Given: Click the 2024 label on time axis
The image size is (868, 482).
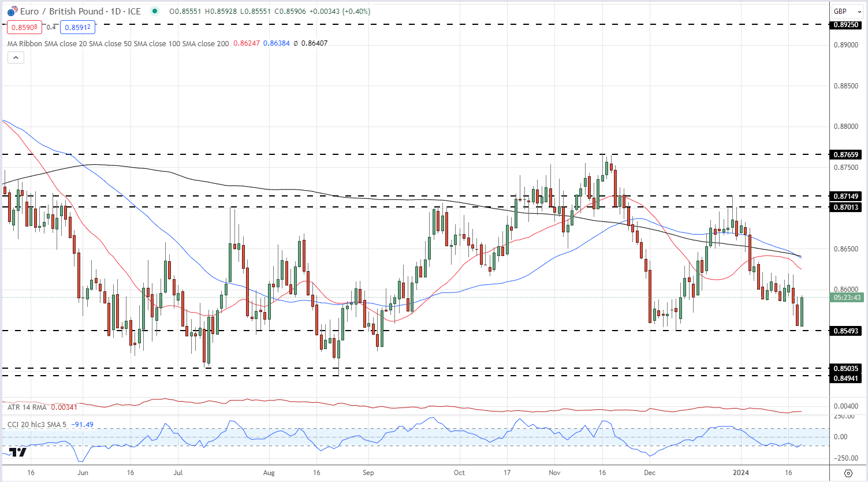Looking at the screenshot, I should (x=740, y=473).
